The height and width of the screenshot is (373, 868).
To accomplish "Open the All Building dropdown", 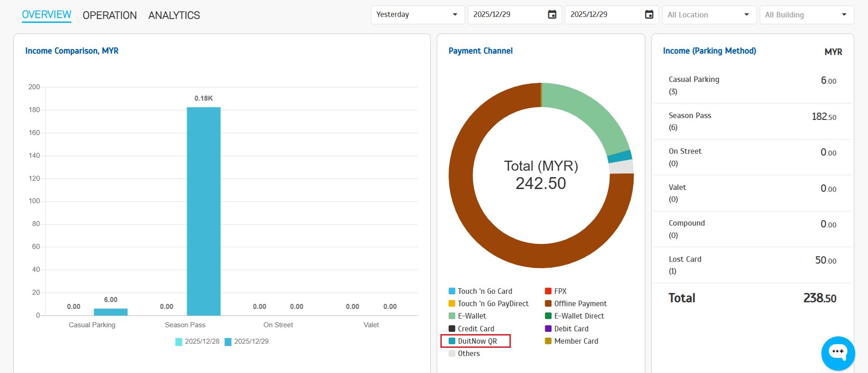I will pos(806,15).
